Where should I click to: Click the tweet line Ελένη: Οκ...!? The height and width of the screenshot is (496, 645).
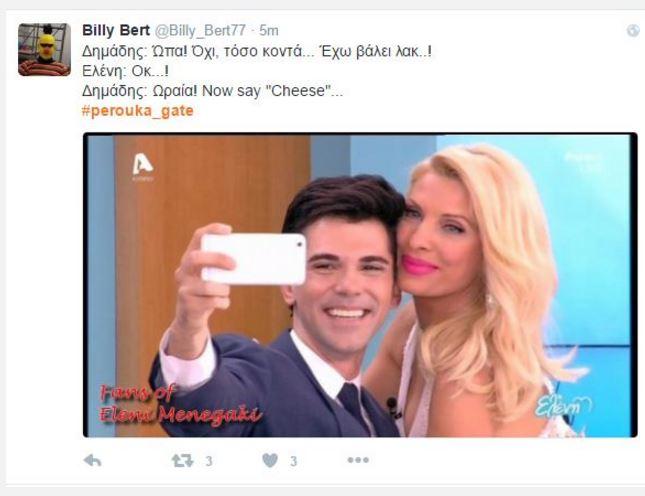tap(125, 71)
